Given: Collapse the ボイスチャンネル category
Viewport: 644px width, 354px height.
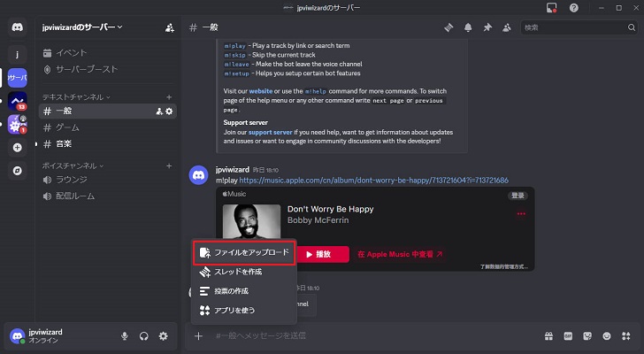Looking at the screenshot, I should (73, 165).
